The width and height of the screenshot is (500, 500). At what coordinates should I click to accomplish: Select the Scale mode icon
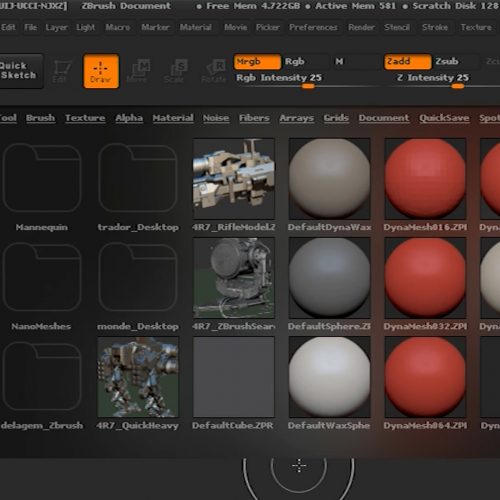tap(176, 71)
